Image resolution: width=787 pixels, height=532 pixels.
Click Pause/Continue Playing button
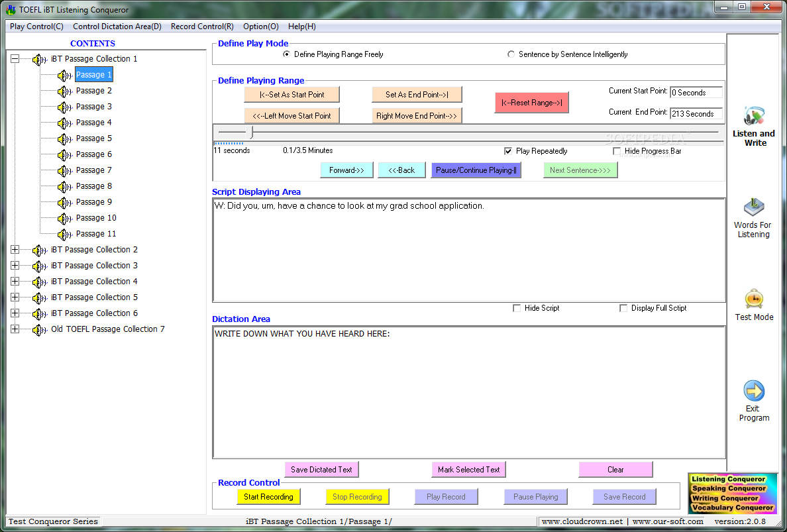(476, 170)
